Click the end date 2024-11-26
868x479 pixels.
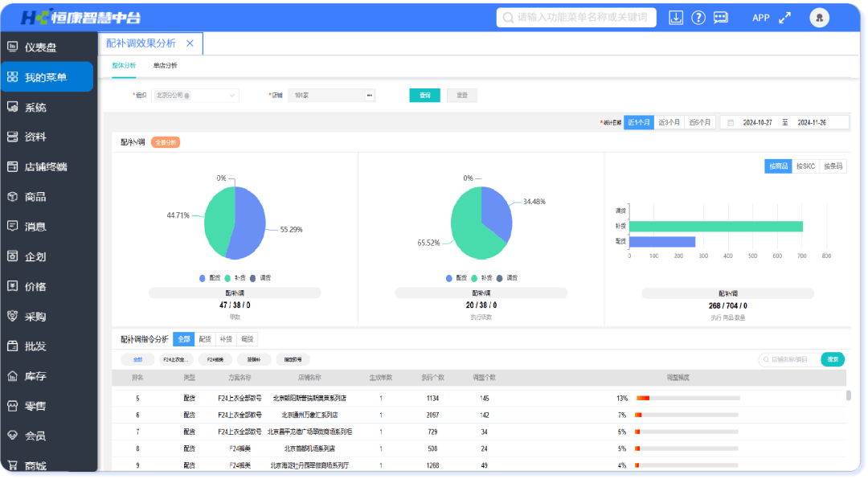812,123
